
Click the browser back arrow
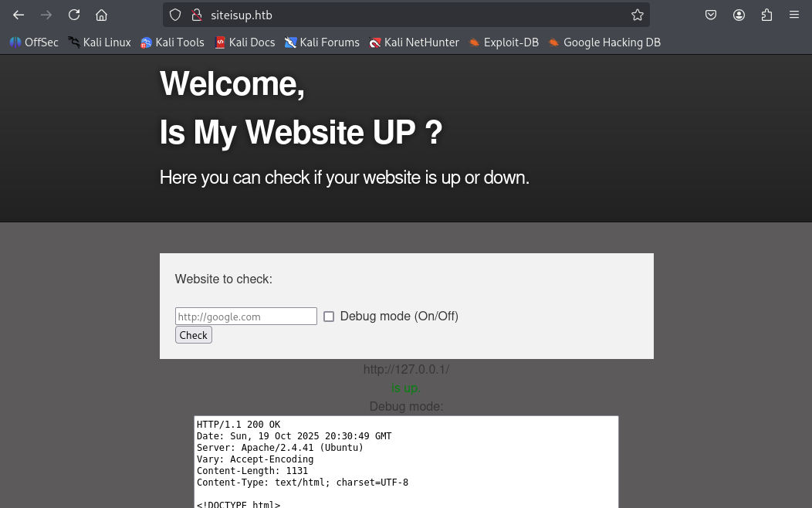tap(19, 15)
